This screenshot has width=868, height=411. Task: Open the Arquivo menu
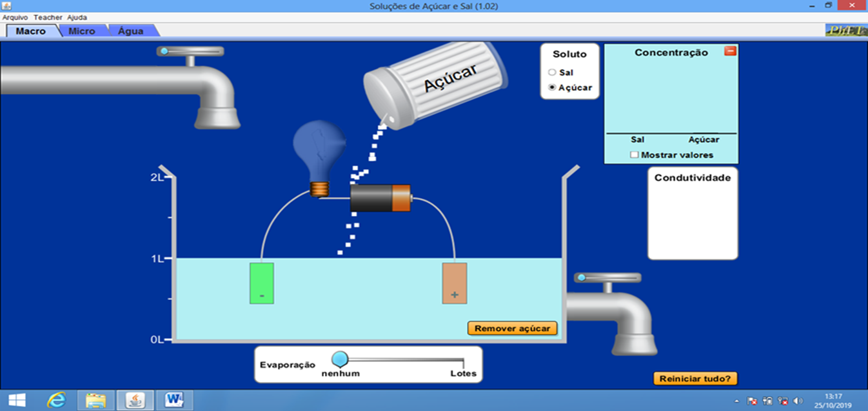(x=15, y=17)
